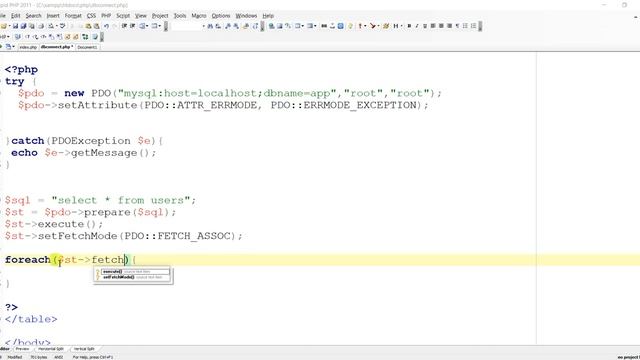Switch to the Preview view tab
This screenshot has width=640, height=360.
point(22,349)
